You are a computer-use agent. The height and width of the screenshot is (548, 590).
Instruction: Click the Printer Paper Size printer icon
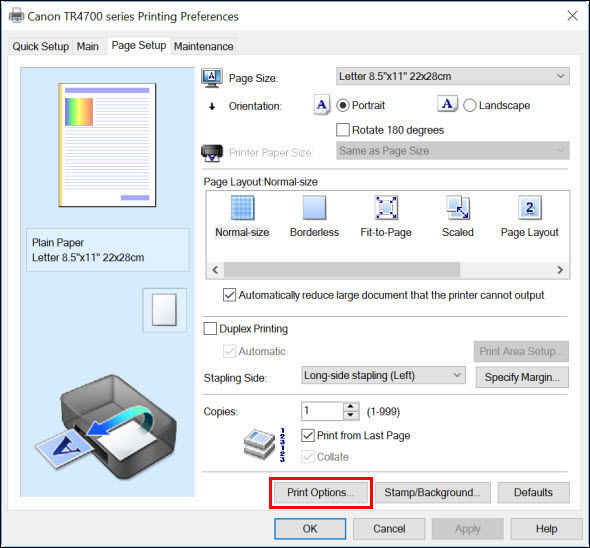212,152
